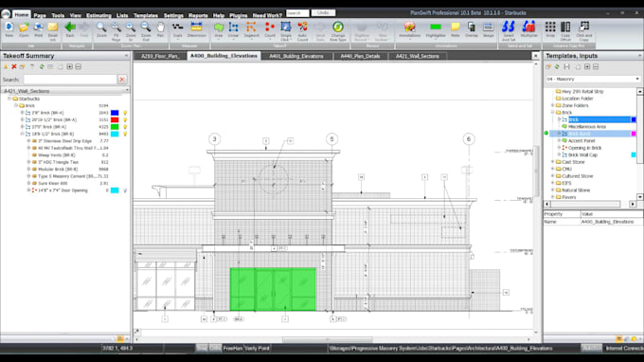Toggle visibility bulb for 27'0" Brick (BR-A)
The image size is (644, 362).
(x=125, y=127)
